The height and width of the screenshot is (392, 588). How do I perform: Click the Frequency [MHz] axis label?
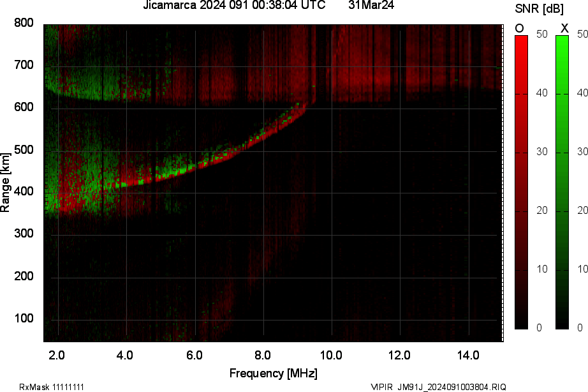[x=274, y=371]
